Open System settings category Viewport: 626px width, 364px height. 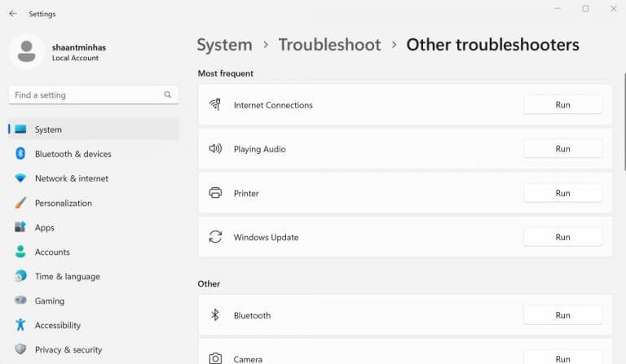click(x=94, y=129)
